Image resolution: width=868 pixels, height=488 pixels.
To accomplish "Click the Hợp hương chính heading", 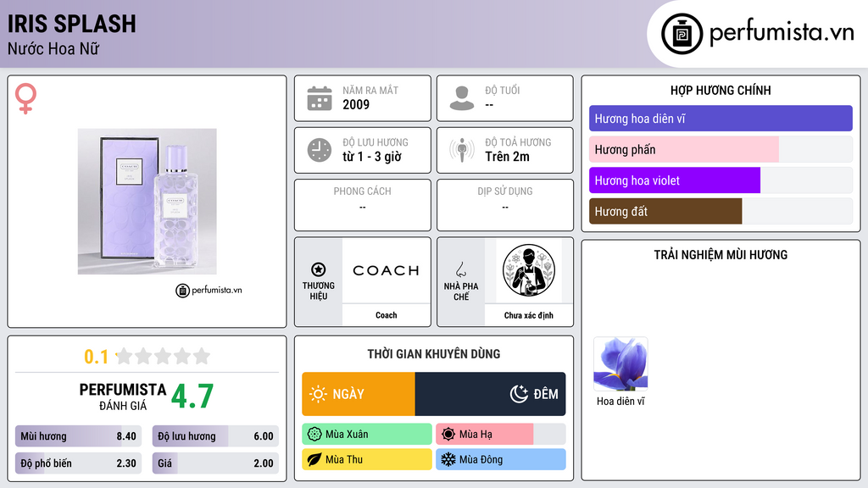I will 721,90.
